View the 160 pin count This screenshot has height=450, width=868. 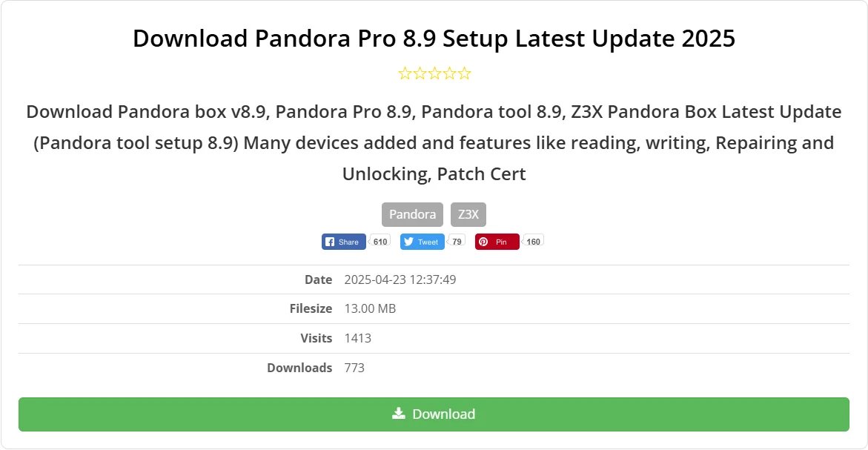tap(533, 241)
